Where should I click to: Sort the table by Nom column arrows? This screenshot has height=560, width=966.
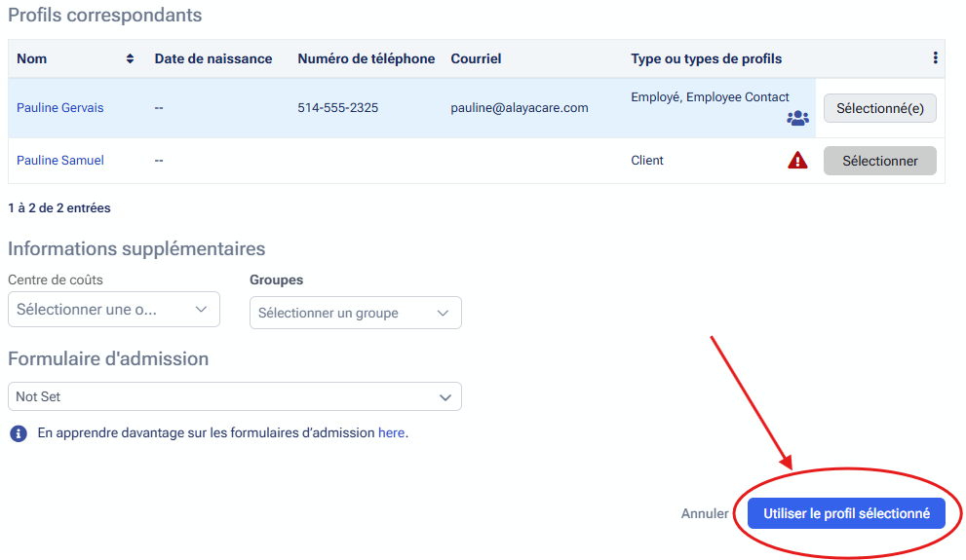(130, 58)
